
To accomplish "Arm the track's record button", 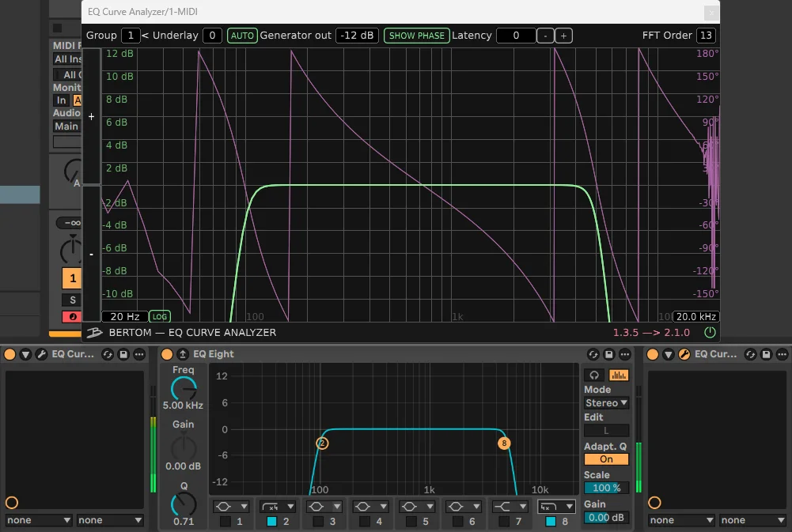I will pyautogui.click(x=71, y=316).
